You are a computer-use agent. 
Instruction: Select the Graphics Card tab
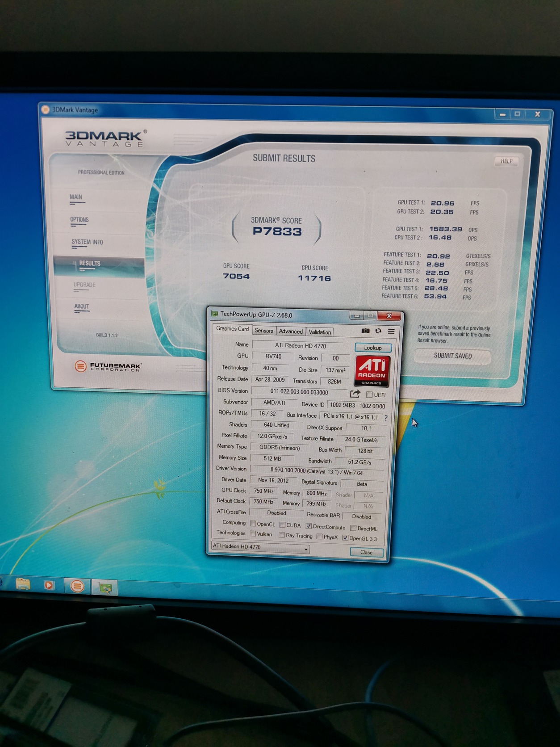click(x=232, y=329)
